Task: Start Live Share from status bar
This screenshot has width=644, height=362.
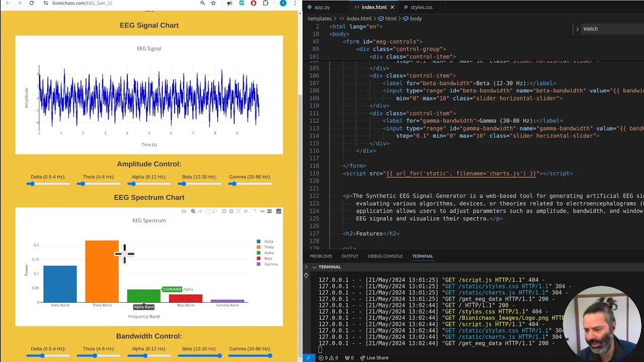Action: pyautogui.click(x=374, y=357)
